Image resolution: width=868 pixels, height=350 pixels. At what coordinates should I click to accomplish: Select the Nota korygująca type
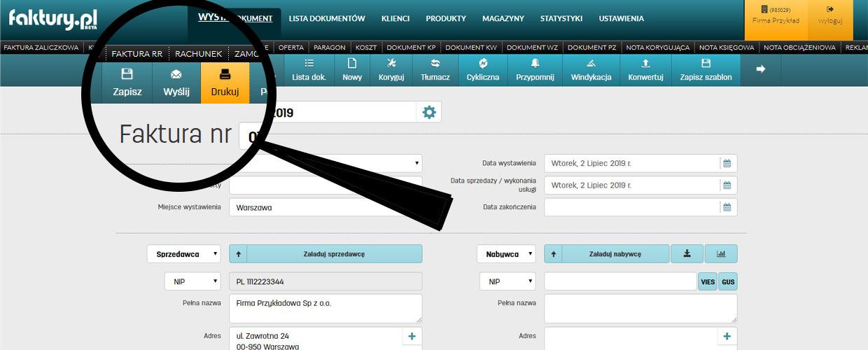point(659,48)
